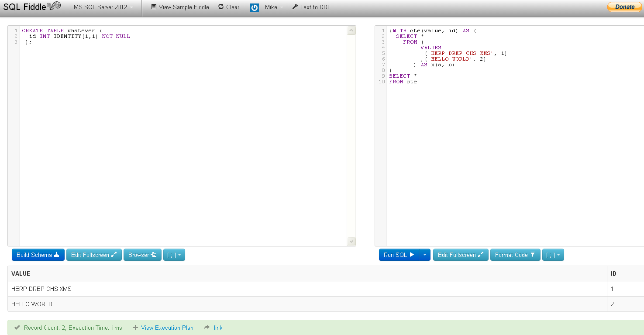This screenshot has width=644, height=335.
Task: Open the View Execution Plan link
Action: pos(167,328)
